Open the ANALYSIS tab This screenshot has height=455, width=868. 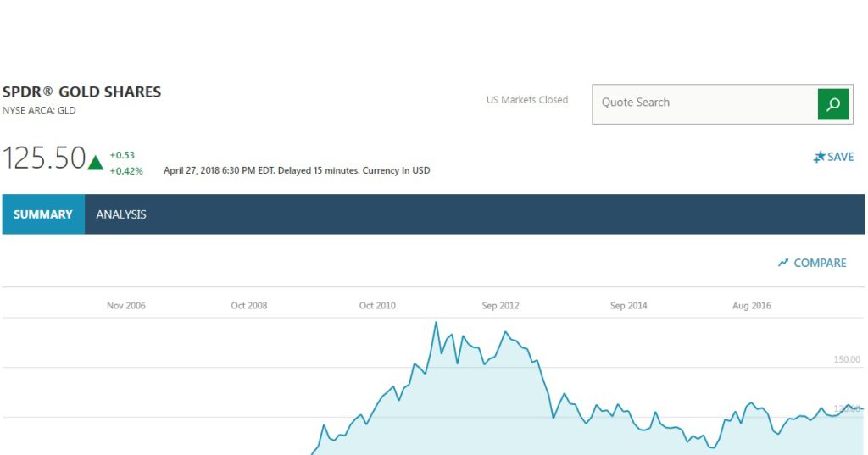pyautogui.click(x=121, y=214)
